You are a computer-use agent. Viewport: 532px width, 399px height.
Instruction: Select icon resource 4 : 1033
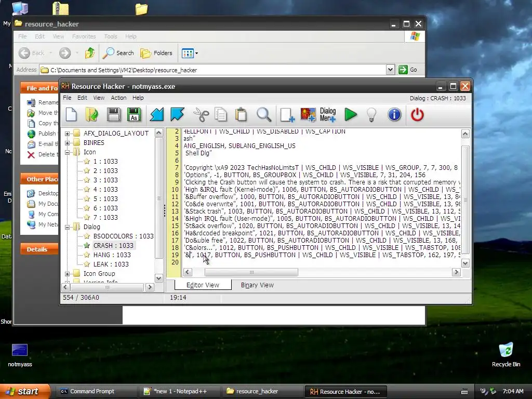pyautogui.click(x=105, y=189)
